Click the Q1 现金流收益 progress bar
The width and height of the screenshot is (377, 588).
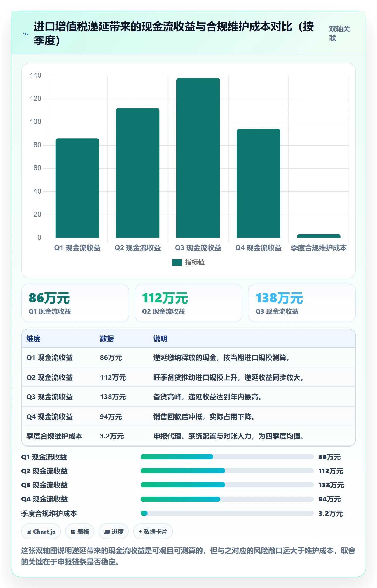(x=227, y=457)
